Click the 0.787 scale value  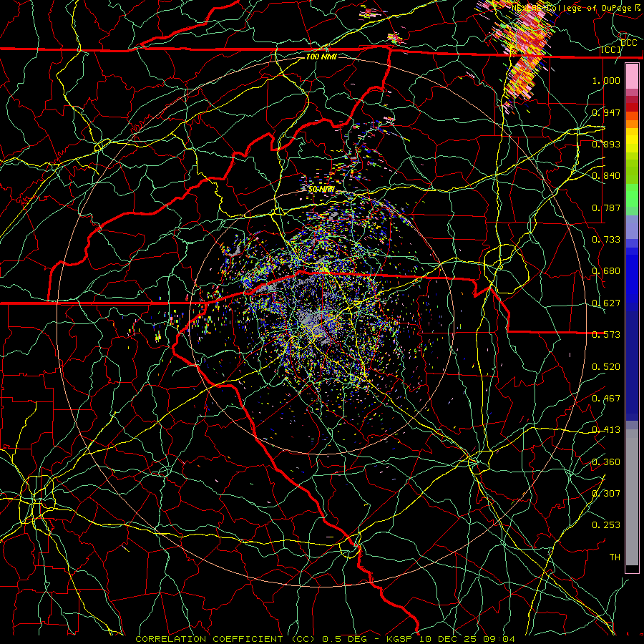606,208
